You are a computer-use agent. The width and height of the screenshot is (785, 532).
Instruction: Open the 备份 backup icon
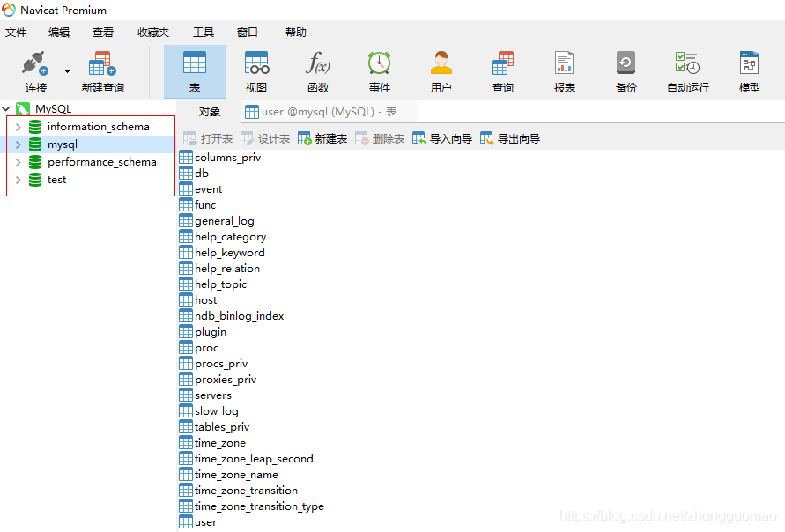626,63
